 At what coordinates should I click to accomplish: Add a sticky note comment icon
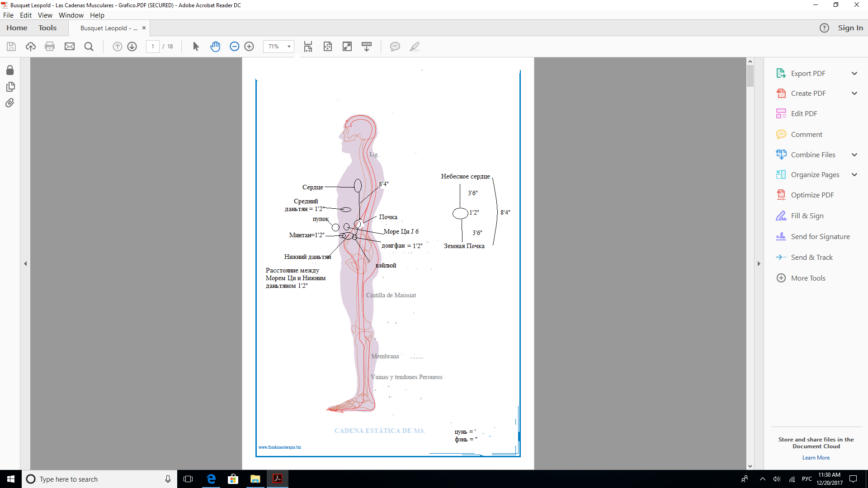coord(395,47)
